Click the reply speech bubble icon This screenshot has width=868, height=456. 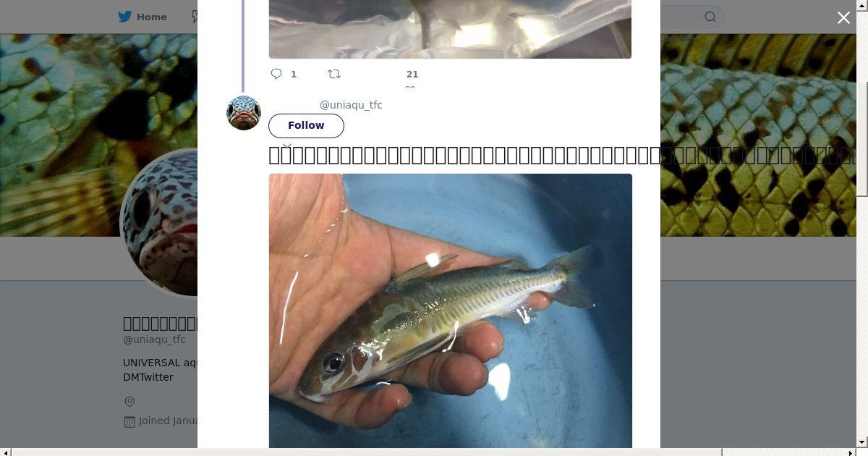(276, 74)
